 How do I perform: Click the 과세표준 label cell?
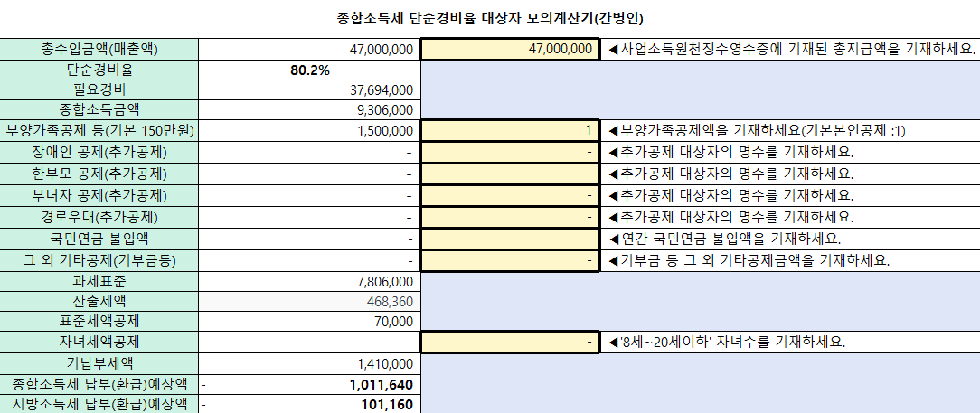click(x=99, y=282)
